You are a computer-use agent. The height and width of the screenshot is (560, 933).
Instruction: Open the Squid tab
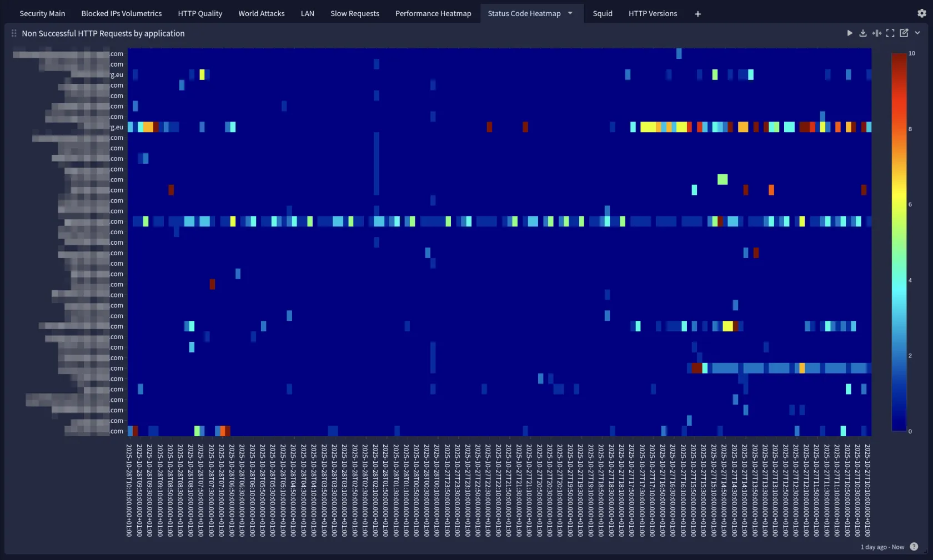click(602, 13)
